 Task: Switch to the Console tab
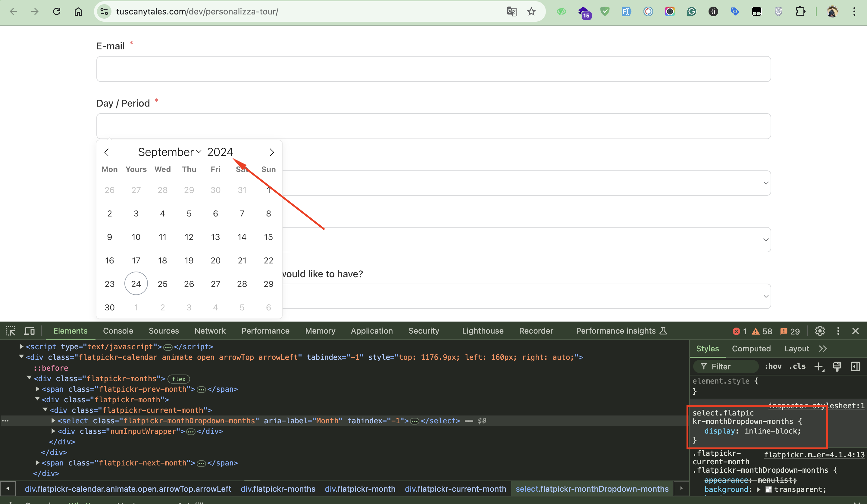(118, 331)
